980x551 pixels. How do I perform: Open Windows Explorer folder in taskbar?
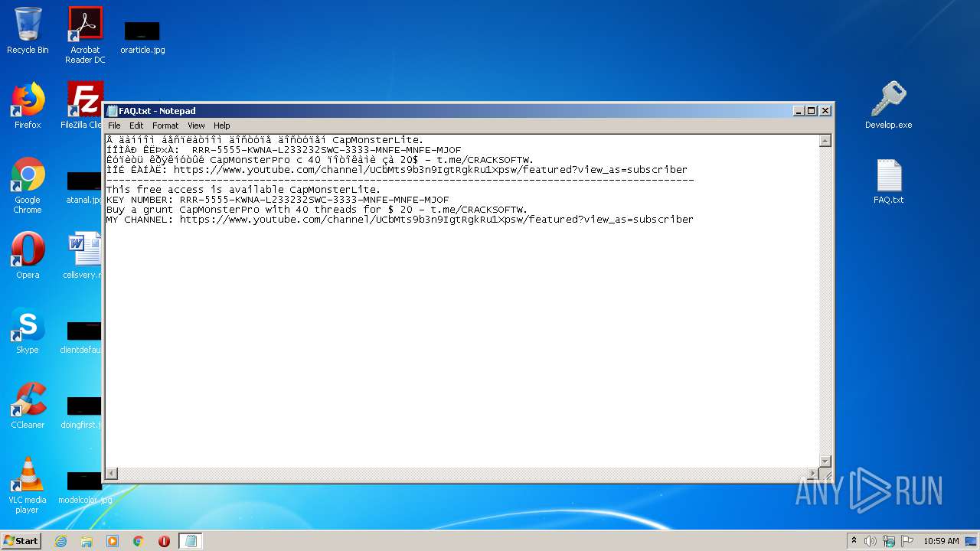[x=87, y=541]
